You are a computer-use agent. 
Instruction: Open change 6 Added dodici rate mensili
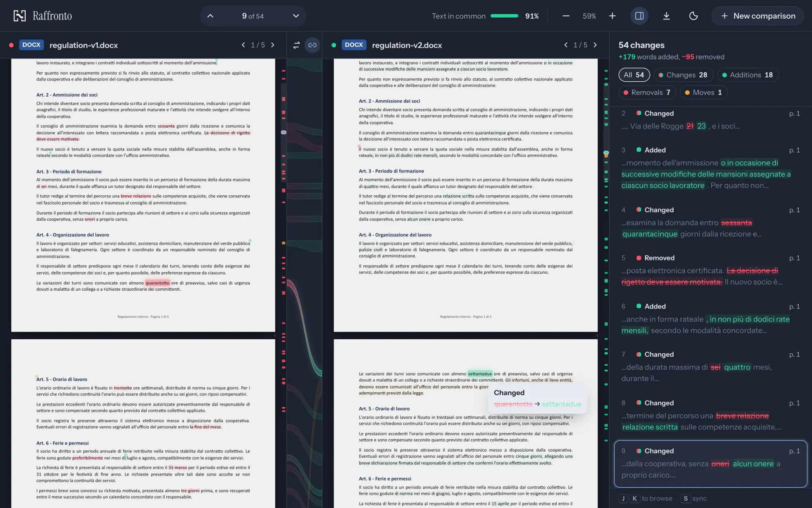[x=710, y=318]
